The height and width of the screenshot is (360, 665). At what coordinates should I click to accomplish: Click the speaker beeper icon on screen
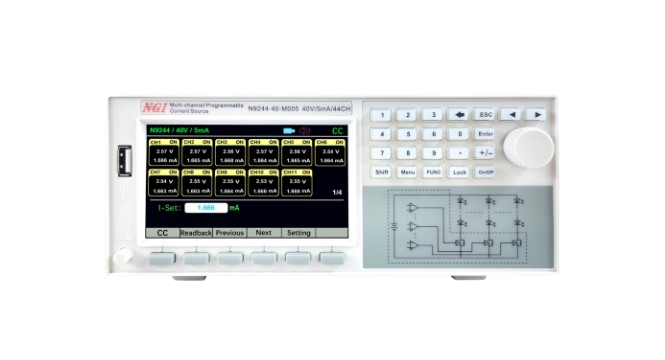click(x=305, y=131)
